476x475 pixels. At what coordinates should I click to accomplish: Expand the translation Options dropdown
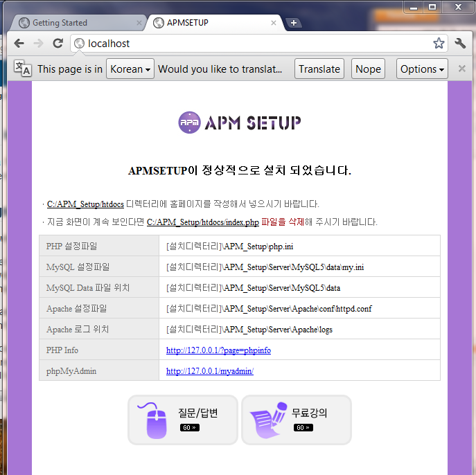(x=422, y=69)
